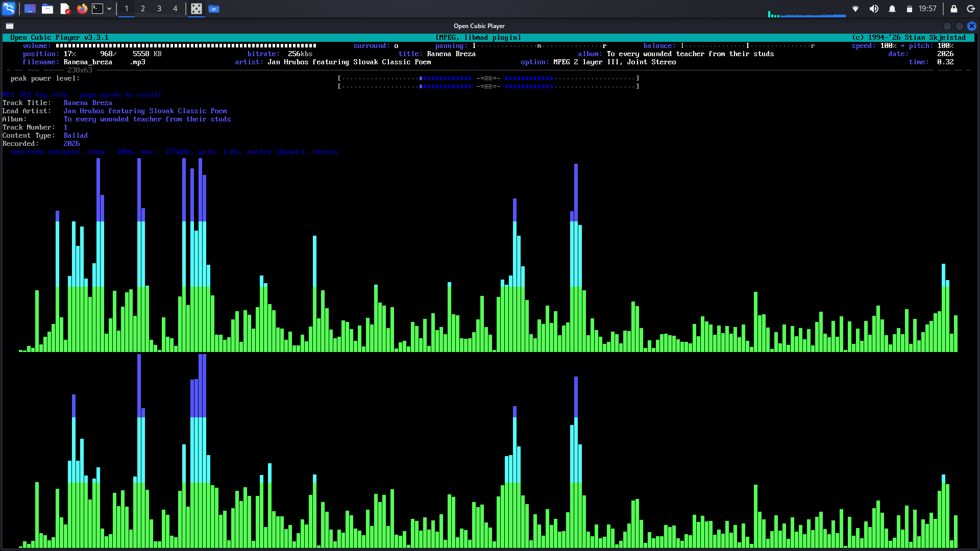Click the bitrate value 256kbs
980x551 pixels.
point(300,54)
